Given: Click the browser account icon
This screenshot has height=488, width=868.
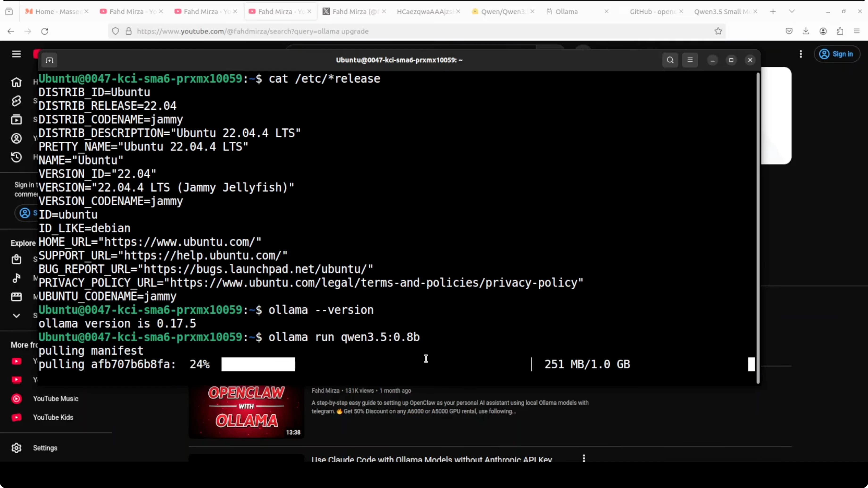Looking at the screenshot, I should pos(823,31).
